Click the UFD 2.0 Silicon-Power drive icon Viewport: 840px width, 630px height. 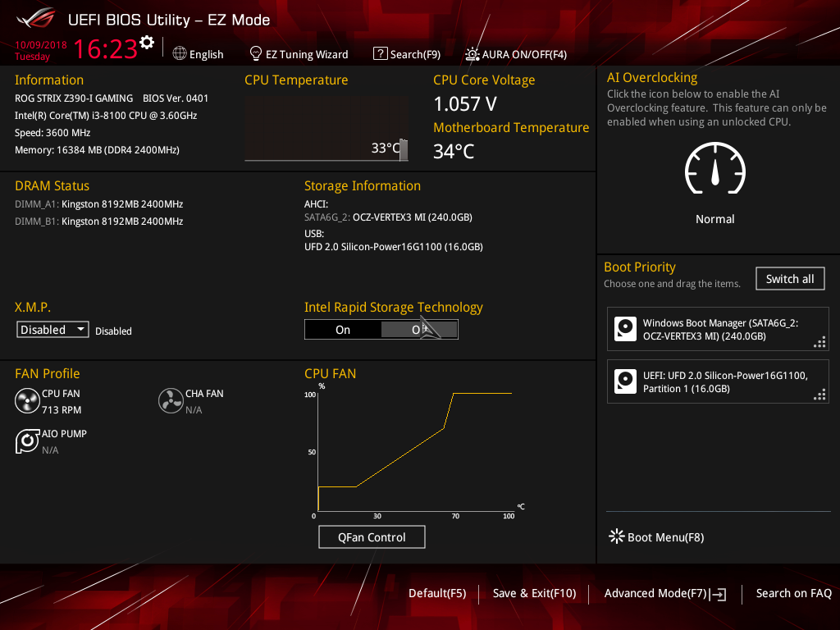[x=625, y=381]
